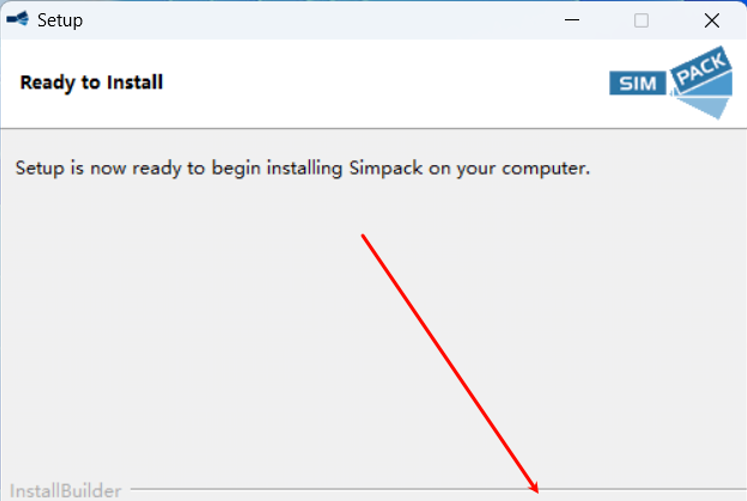
Task: Click the tip of the red arrow
Action: click(538, 492)
